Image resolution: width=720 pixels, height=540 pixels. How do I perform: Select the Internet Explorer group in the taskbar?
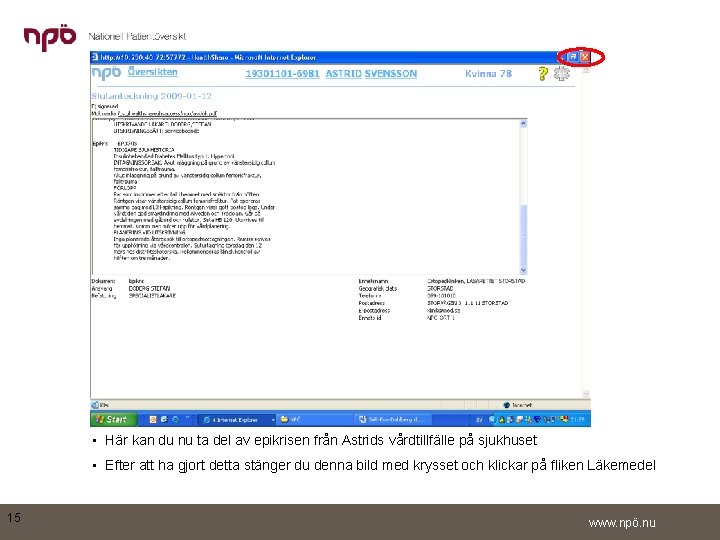(x=237, y=419)
